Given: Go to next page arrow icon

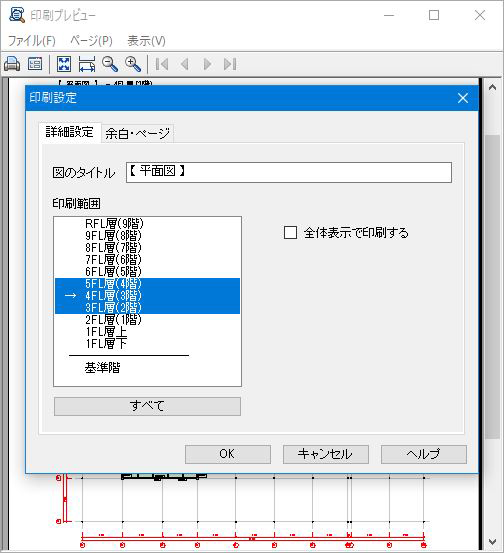Looking at the screenshot, I should click(207, 64).
